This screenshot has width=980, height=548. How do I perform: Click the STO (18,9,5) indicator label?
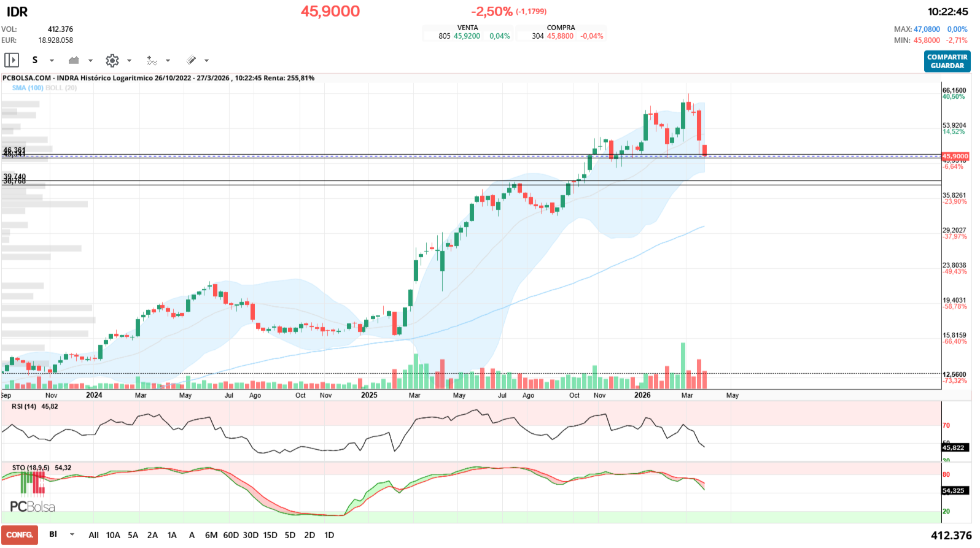point(31,468)
